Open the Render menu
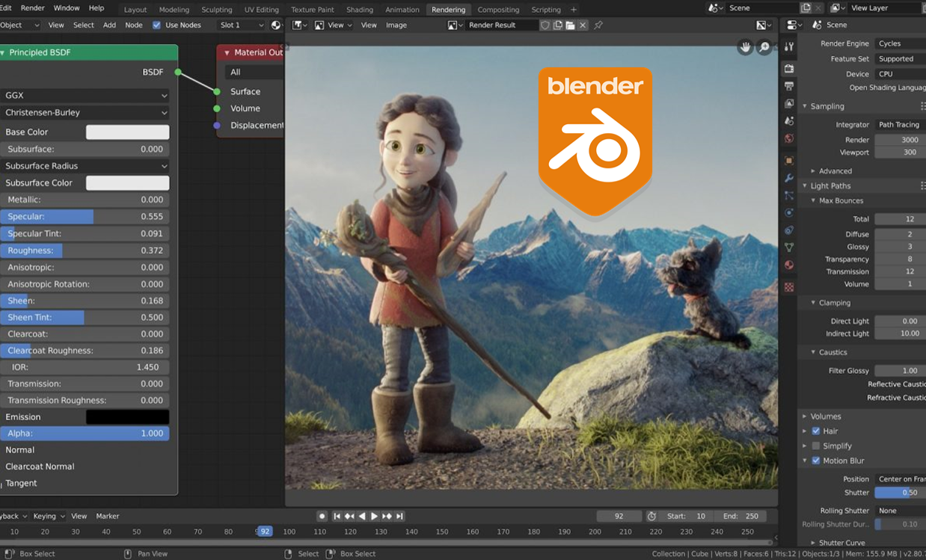 pyautogui.click(x=32, y=8)
